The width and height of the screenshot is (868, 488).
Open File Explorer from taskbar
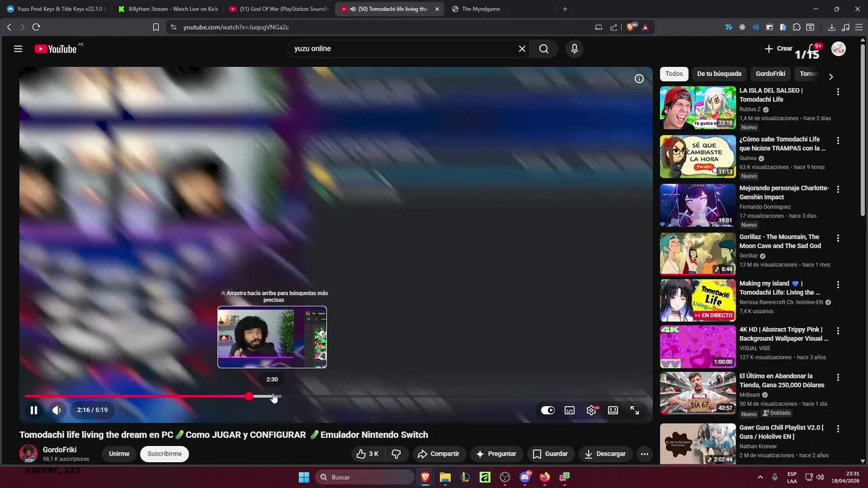[446, 477]
